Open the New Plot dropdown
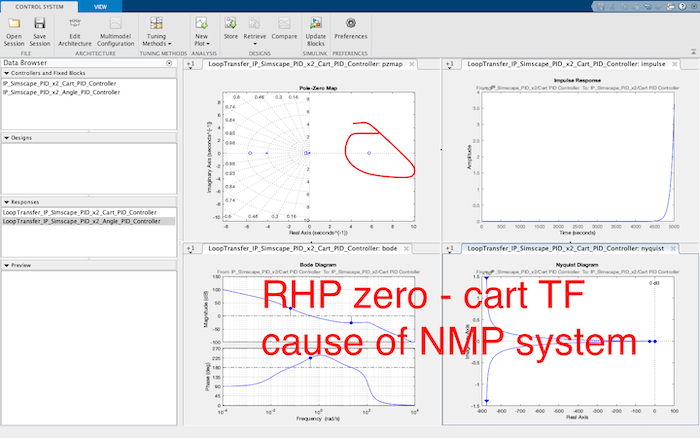The height and width of the screenshot is (438, 700). pos(201,32)
